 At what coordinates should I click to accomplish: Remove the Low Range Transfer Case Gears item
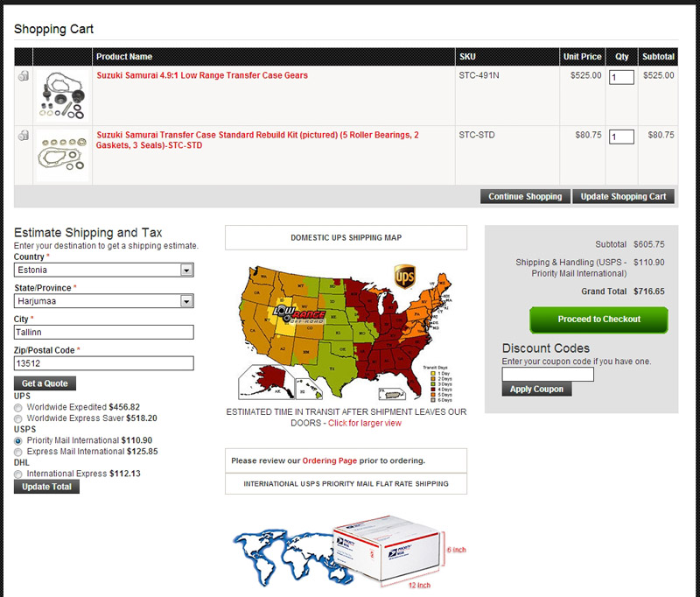(24, 75)
